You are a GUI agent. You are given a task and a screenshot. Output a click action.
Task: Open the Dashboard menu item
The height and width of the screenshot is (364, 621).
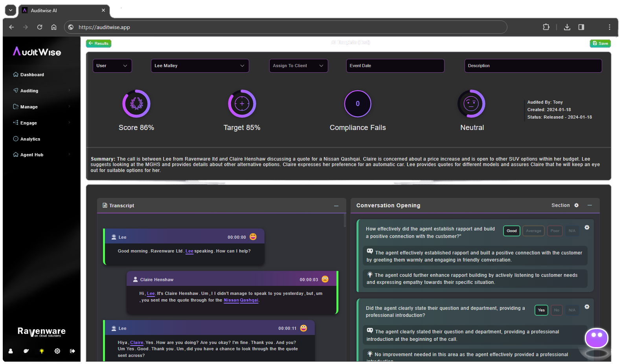point(32,75)
